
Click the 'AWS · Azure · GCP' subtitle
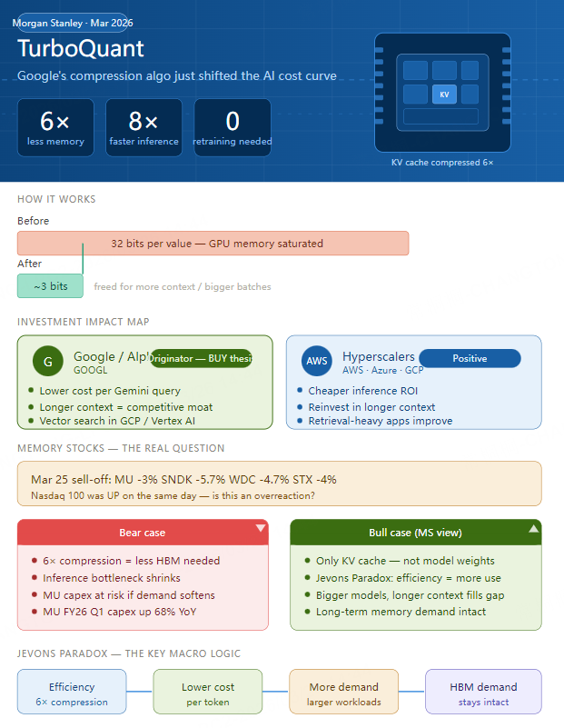point(383,370)
